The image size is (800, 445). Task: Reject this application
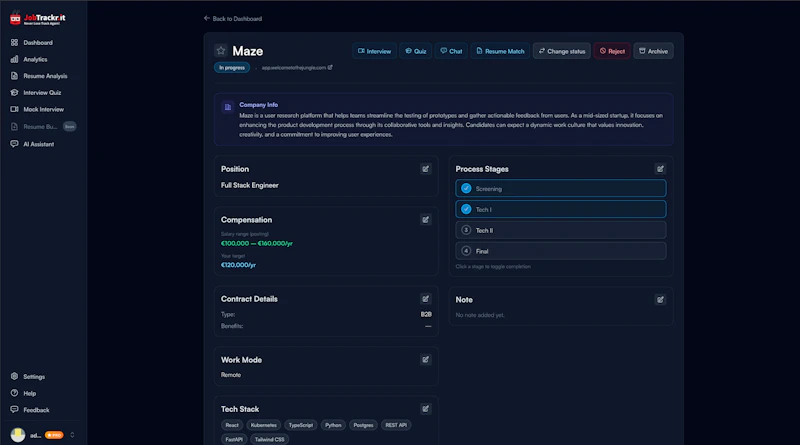(x=612, y=51)
